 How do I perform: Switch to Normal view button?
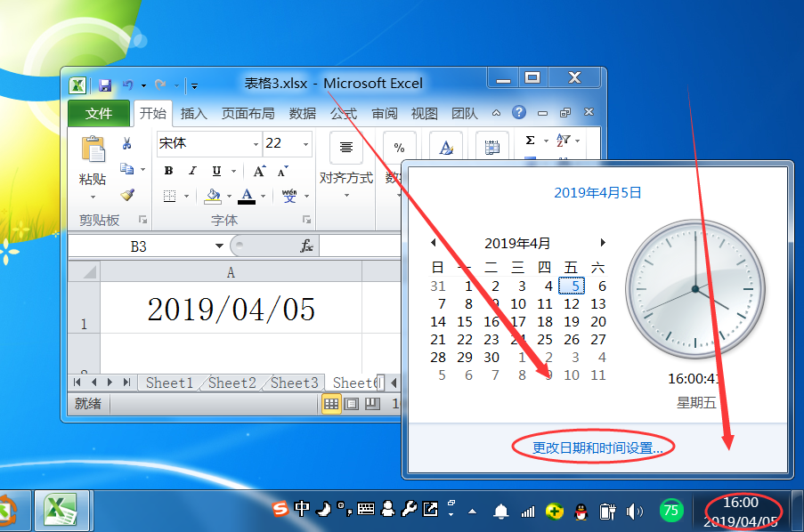[x=331, y=404]
